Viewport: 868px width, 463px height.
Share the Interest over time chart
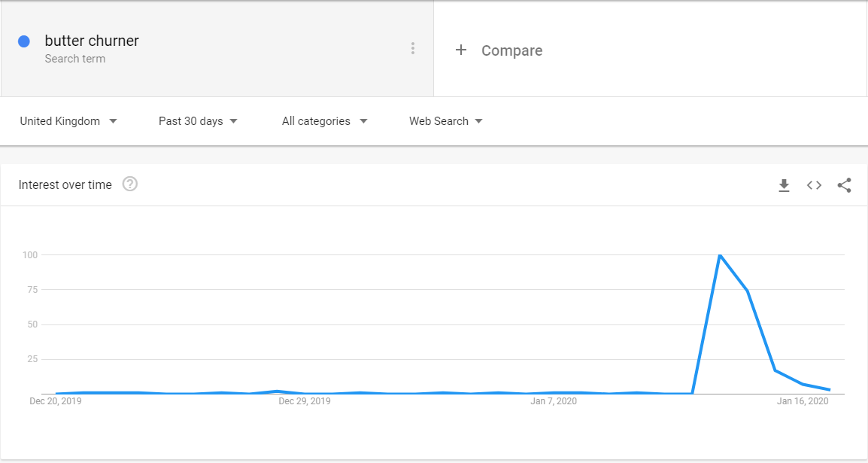(844, 185)
